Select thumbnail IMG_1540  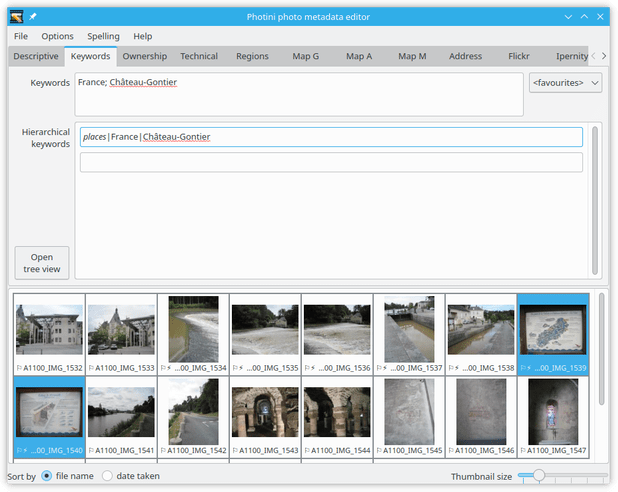(x=49, y=416)
